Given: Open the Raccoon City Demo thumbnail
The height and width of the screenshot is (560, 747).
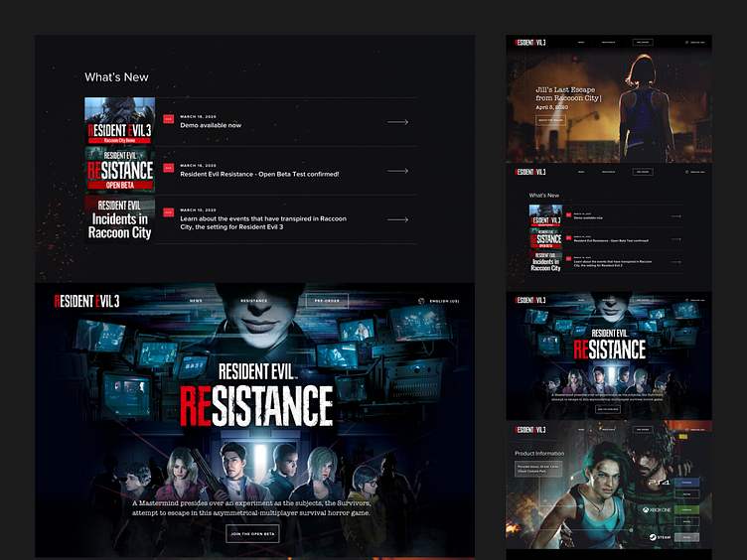Looking at the screenshot, I should tap(119, 121).
